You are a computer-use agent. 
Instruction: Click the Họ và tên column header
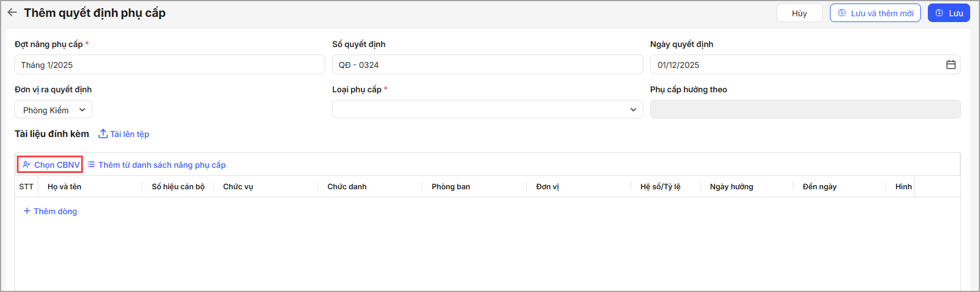pos(64,187)
